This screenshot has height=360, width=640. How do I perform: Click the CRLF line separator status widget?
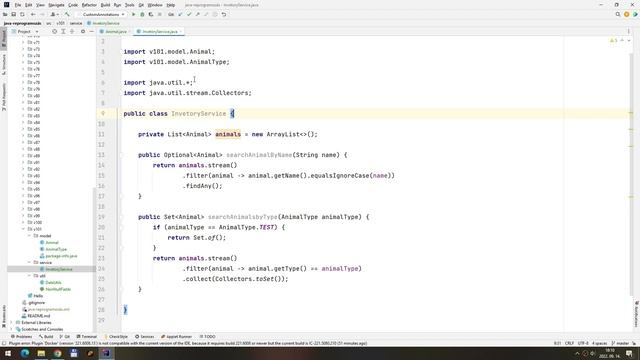[569, 343]
